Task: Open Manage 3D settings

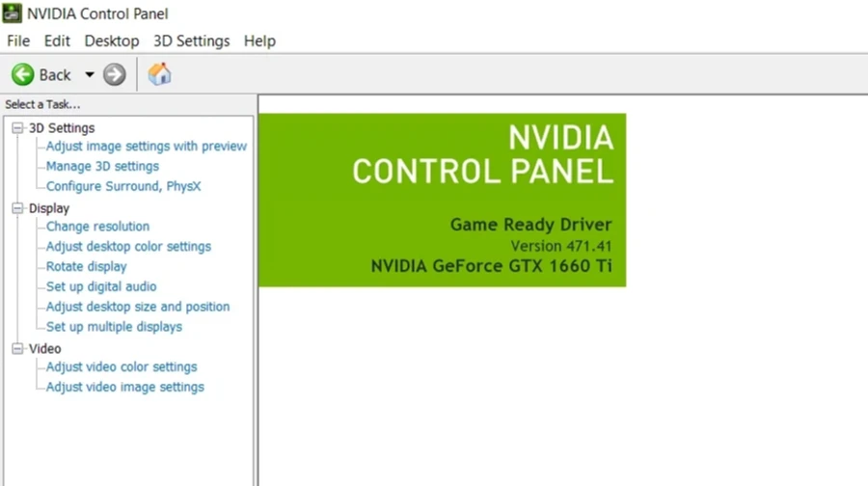Action: (102, 166)
